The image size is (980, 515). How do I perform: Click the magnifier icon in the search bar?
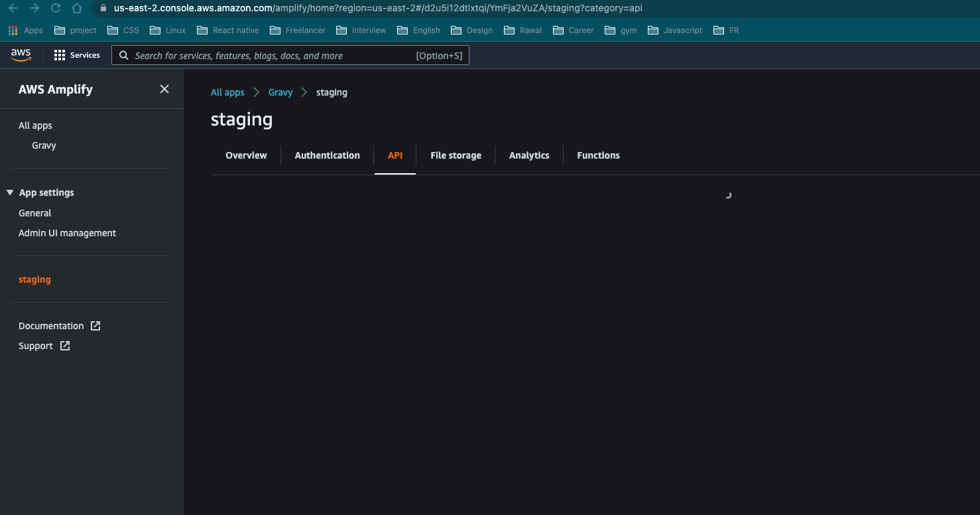(x=123, y=55)
